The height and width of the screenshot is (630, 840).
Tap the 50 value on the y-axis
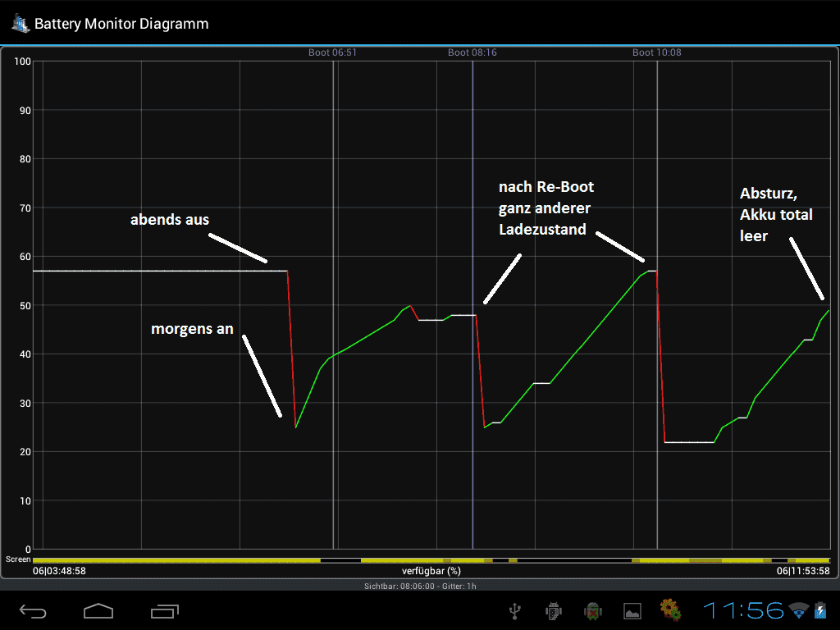coord(25,306)
